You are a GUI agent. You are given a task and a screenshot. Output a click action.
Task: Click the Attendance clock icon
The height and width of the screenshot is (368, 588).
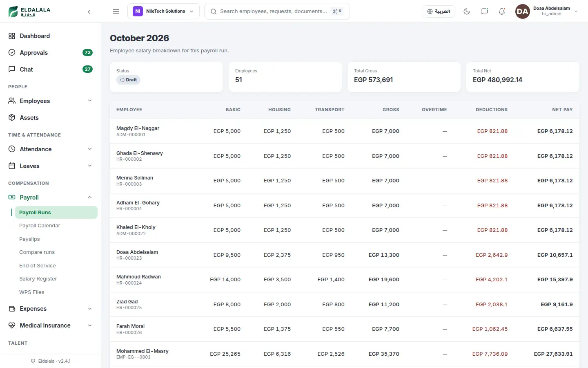tap(12, 149)
